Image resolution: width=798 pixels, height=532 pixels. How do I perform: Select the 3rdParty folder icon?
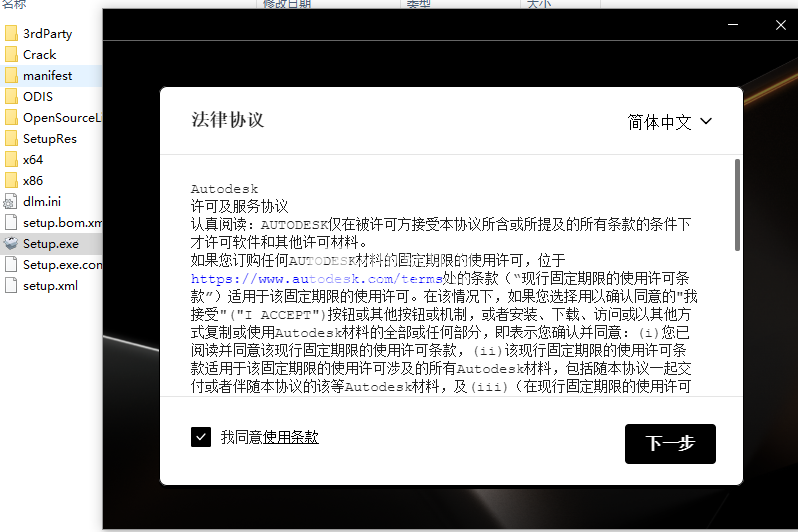(x=11, y=34)
